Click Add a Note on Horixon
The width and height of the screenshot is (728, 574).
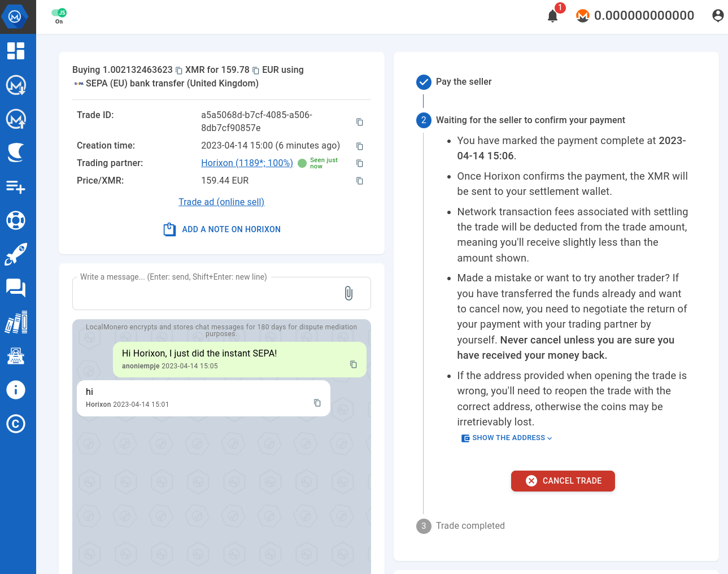click(222, 229)
